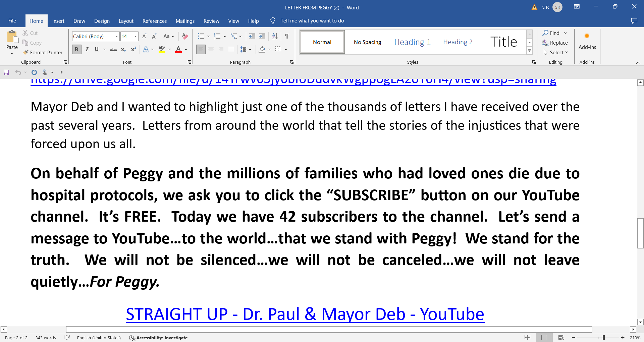Open Font dialog launcher
Image resolution: width=644 pixels, height=342 pixels.
click(x=190, y=62)
